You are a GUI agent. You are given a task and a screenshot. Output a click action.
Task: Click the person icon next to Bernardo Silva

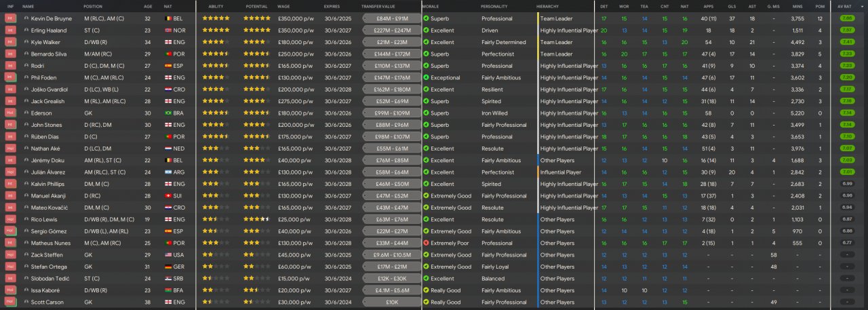click(26, 54)
